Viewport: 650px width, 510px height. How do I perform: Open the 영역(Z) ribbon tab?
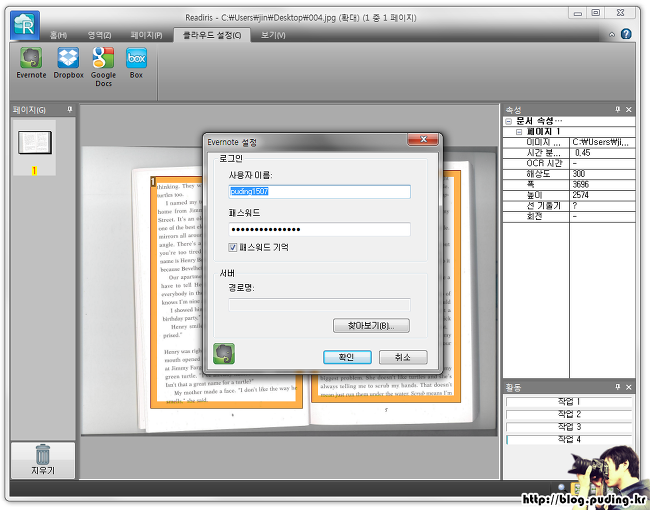(x=99, y=35)
